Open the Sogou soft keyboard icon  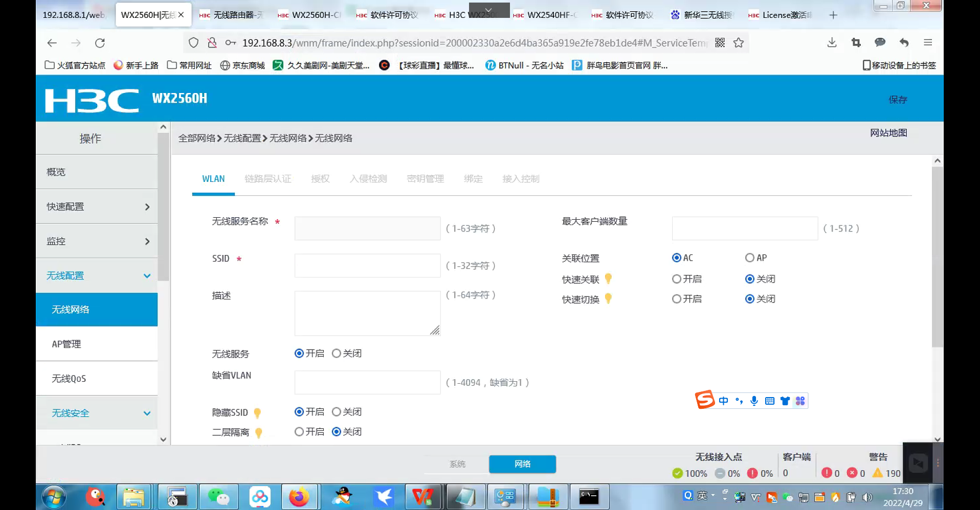point(770,401)
